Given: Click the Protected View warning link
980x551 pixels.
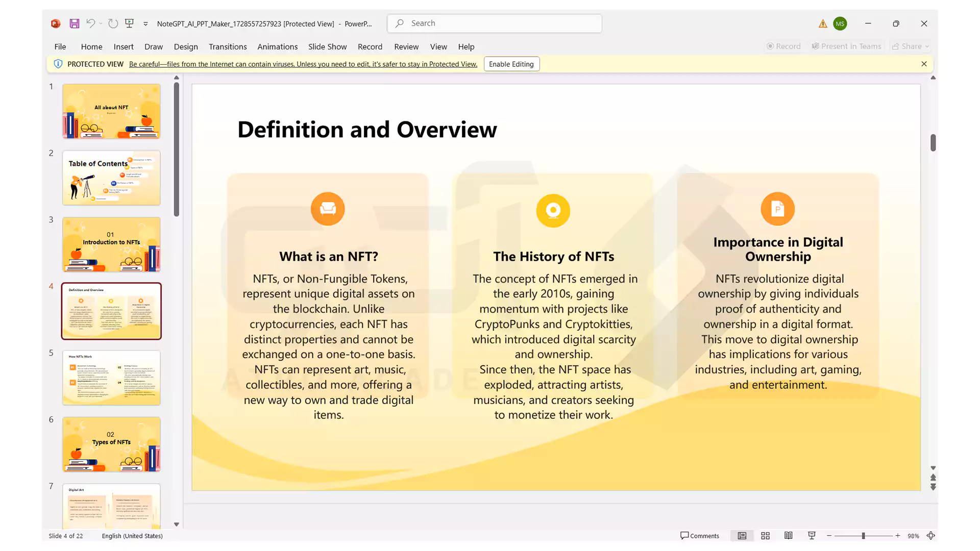Looking at the screenshot, I should 303,64.
